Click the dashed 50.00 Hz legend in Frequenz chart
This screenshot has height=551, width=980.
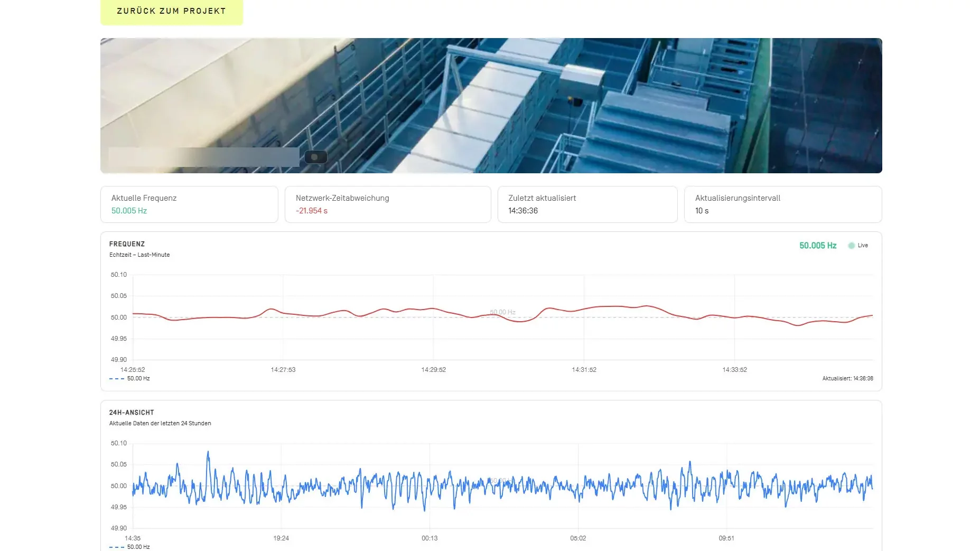point(129,379)
